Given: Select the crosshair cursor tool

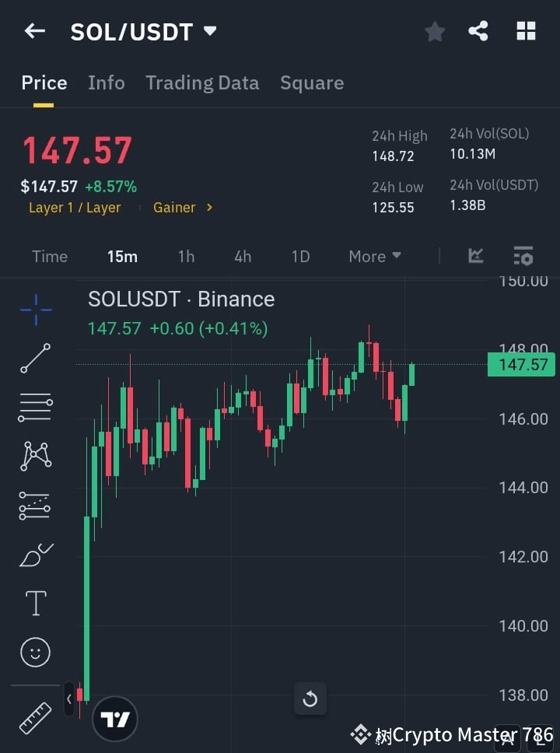Looking at the screenshot, I should coord(35,310).
